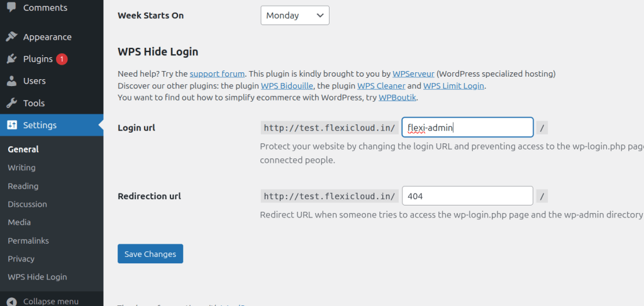Click the Settings sliders icon
The height and width of the screenshot is (306, 644).
pos(12,125)
